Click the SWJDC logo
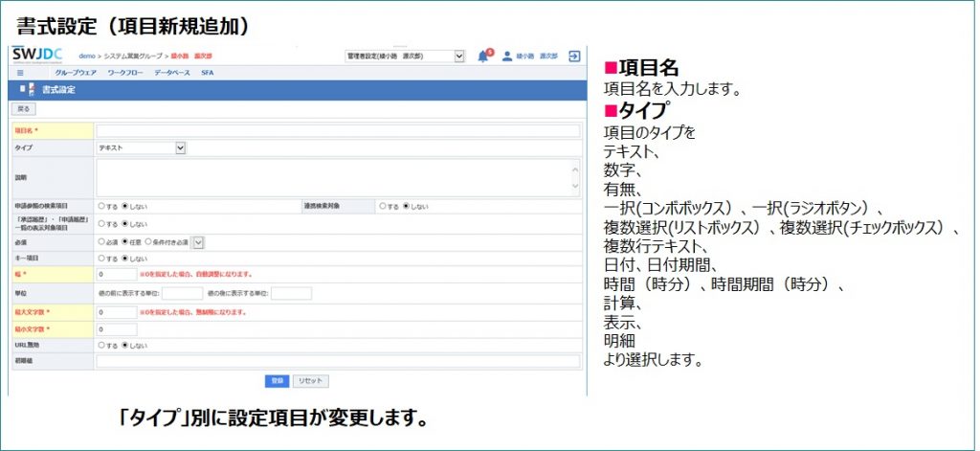Screen dimensions: 980x451 (x=36, y=56)
